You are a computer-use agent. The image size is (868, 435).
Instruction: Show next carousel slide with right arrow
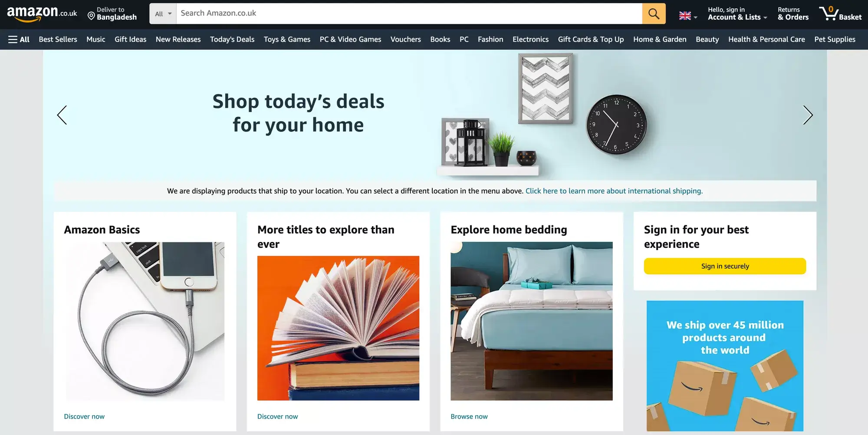[x=807, y=115]
